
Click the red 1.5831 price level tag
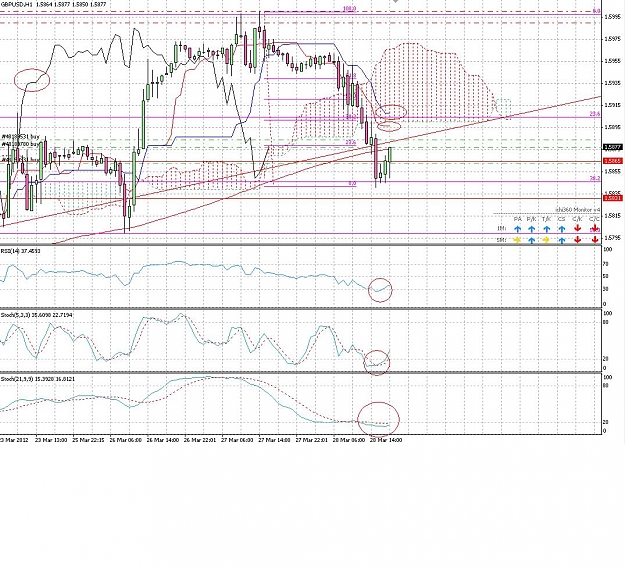pos(613,198)
